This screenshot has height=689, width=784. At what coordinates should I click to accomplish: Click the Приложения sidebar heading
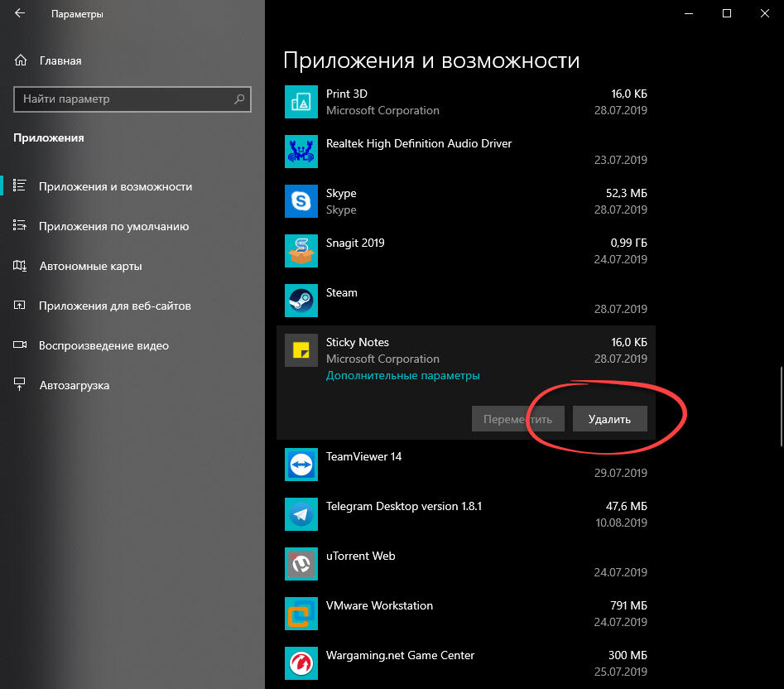point(49,138)
